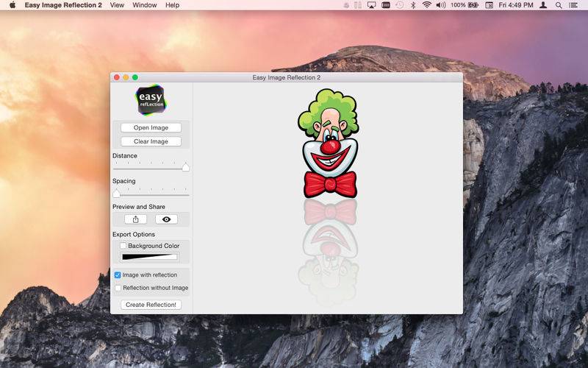Click the green zoom window button
588x368 pixels.
[x=135, y=77]
